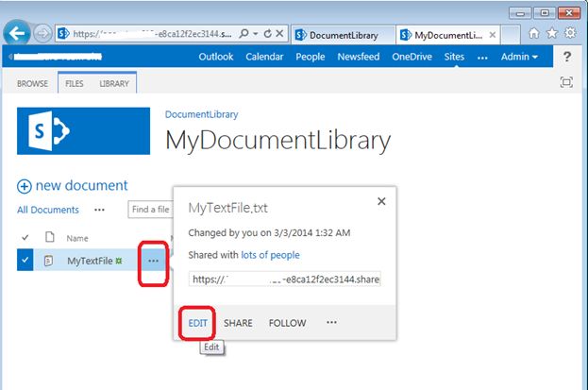Click EDIT in the callout
Image resolution: width=588 pixels, height=390 pixels.
(x=197, y=323)
